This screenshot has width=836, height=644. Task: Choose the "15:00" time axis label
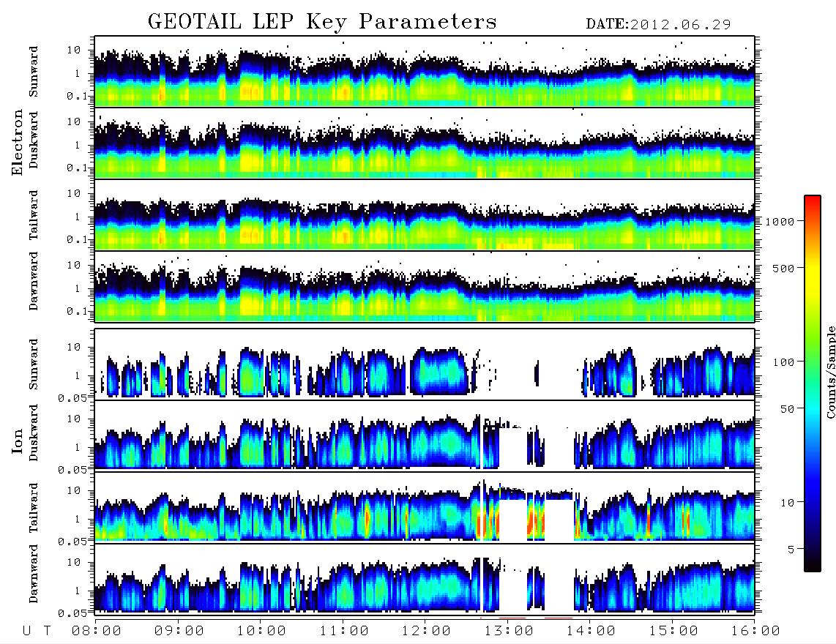(673, 631)
